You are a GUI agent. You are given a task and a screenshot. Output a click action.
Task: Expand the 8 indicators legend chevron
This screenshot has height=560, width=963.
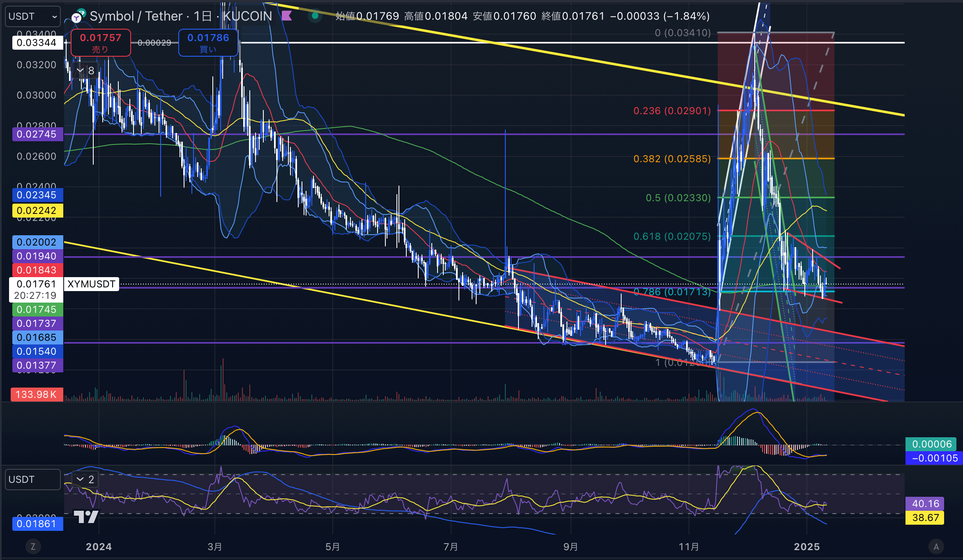tap(85, 71)
